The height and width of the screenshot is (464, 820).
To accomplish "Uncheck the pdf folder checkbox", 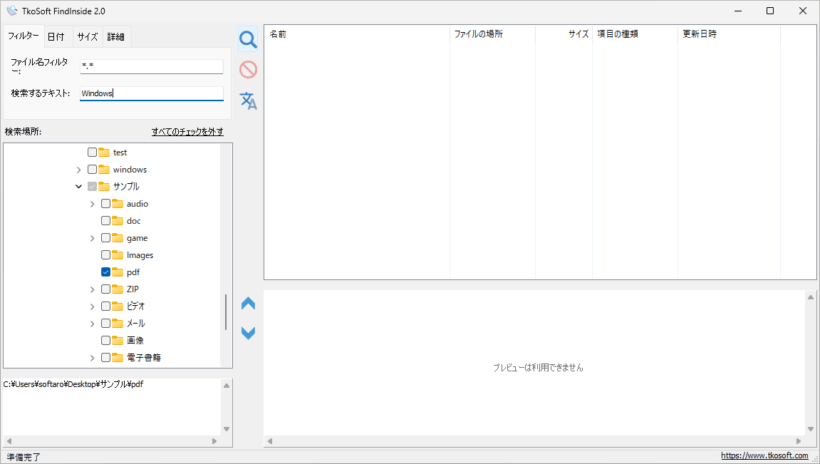I will tap(106, 272).
